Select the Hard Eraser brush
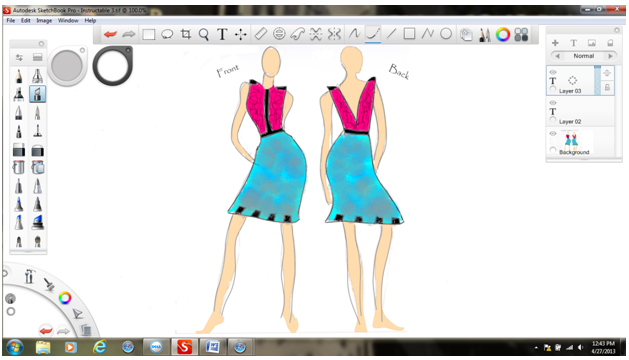 19,150
